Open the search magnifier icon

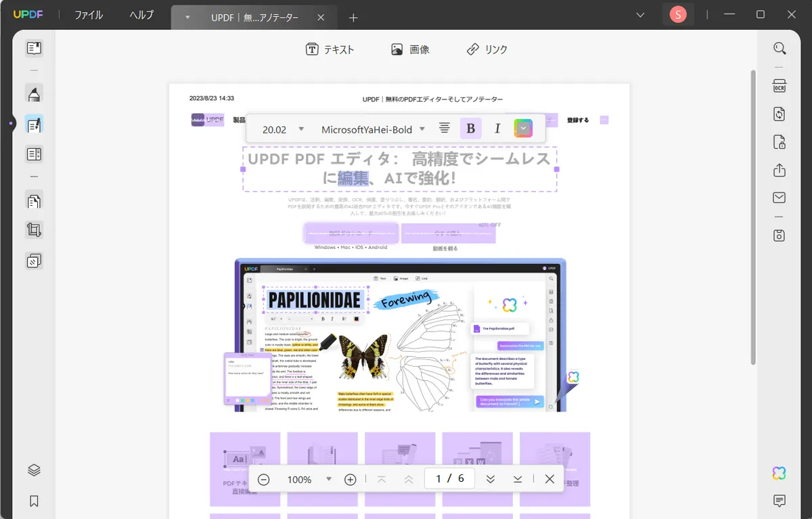pyautogui.click(x=780, y=49)
